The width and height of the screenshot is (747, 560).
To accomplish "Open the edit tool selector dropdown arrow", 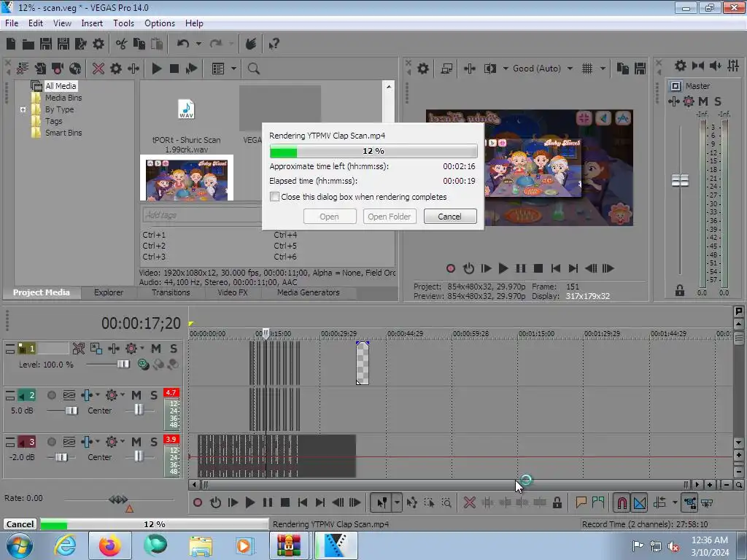I will (x=396, y=502).
